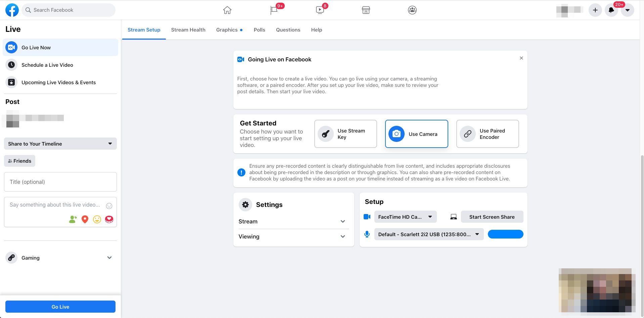Viewport: 644px width, 318px height.
Task: Click the profile name in top bar
Action: click(569, 10)
